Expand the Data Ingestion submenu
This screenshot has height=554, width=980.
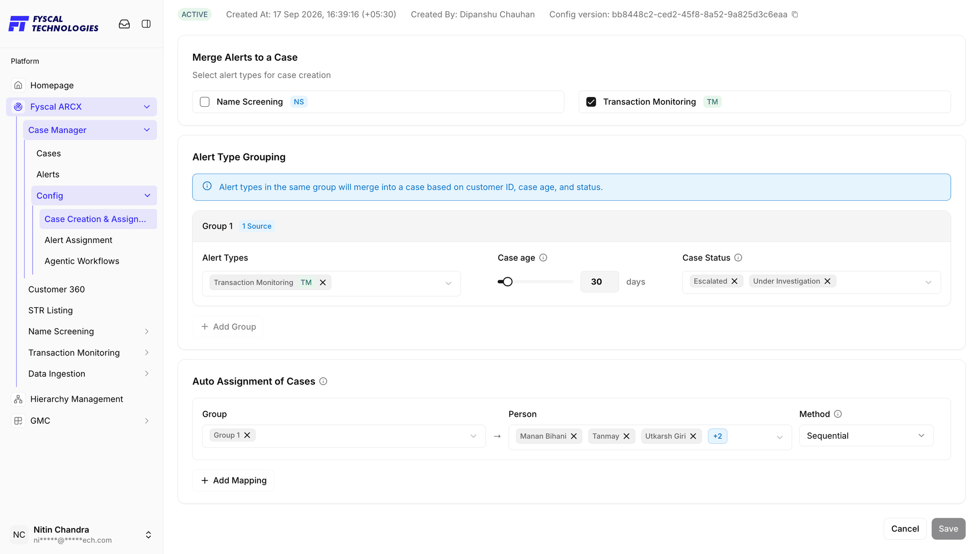click(x=147, y=374)
